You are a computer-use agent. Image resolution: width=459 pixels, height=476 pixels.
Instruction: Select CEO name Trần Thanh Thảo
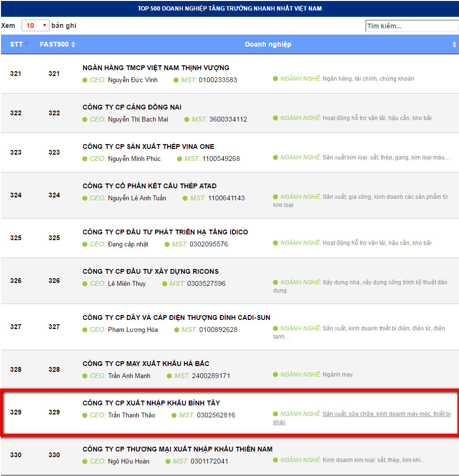tap(132, 416)
